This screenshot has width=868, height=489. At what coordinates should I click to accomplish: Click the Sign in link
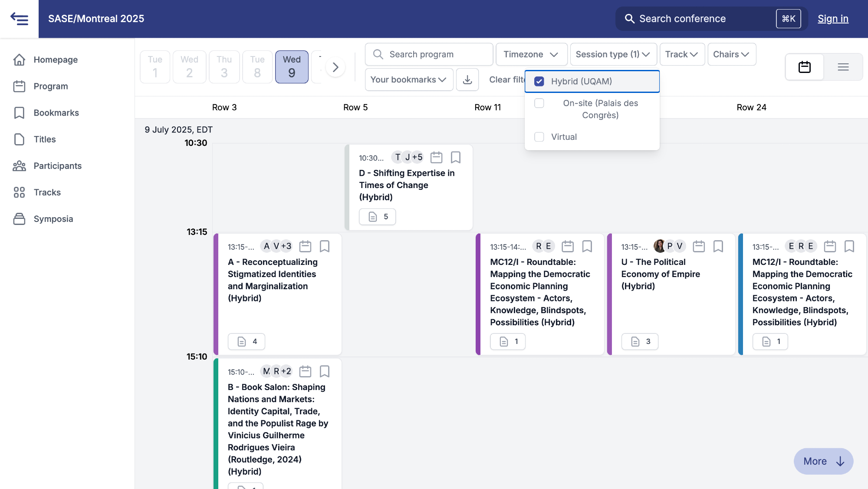pyautogui.click(x=832, y=19)
